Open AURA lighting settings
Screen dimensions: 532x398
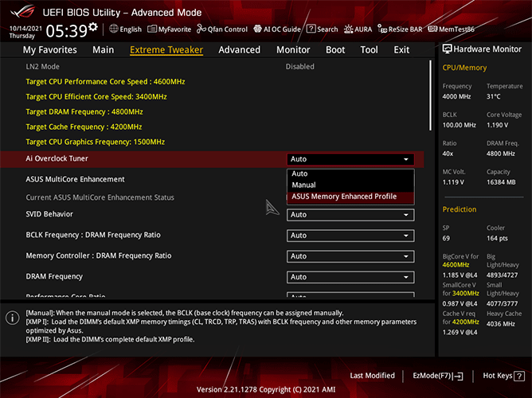pos(358,29)
